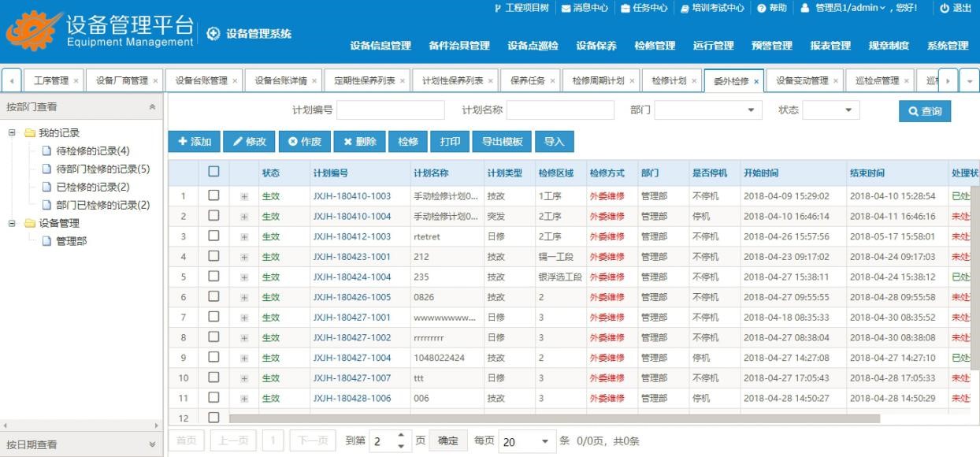Click the 查询 search button
The image size is (980, 457).
pyautogui.click(x=924, y=111)
